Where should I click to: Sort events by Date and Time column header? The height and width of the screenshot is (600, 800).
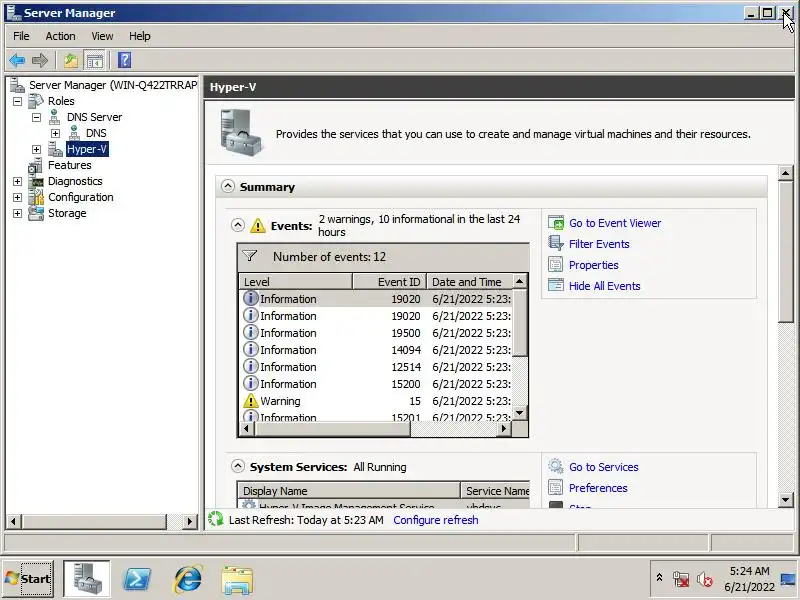(469, 282)
